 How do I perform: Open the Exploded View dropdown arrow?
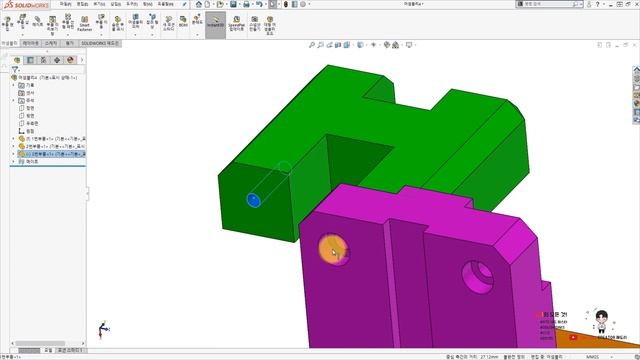pyautogui.click(x=197, y=35)
